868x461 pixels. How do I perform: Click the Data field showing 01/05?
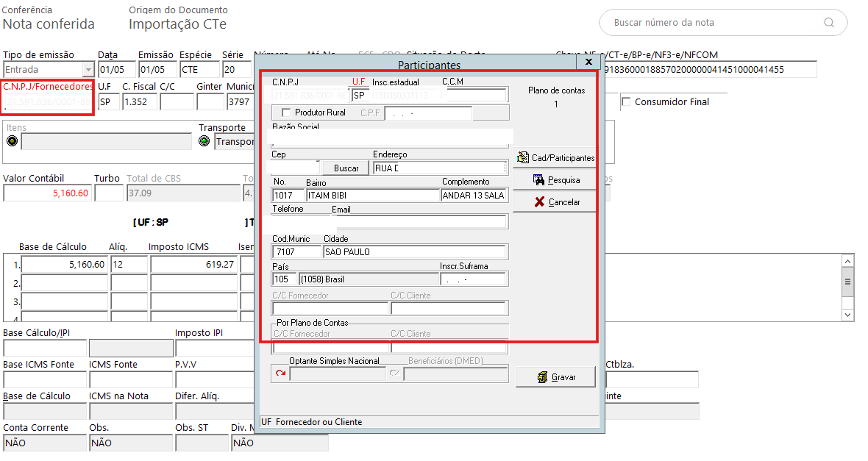tap(117, 70)
